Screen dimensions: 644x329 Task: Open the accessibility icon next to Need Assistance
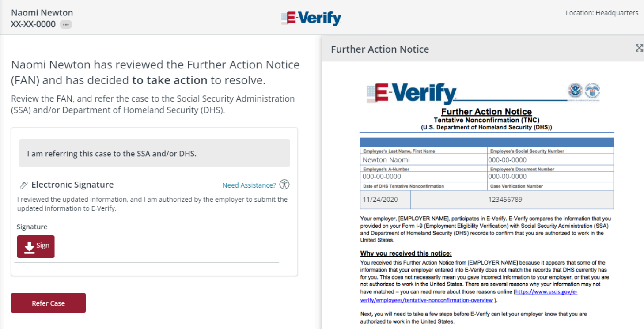click(x=285, y=185)
